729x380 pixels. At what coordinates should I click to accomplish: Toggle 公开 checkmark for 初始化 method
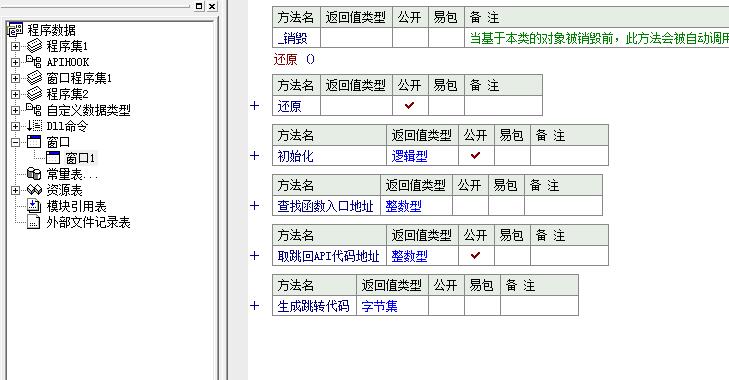(x=476, y=155)
